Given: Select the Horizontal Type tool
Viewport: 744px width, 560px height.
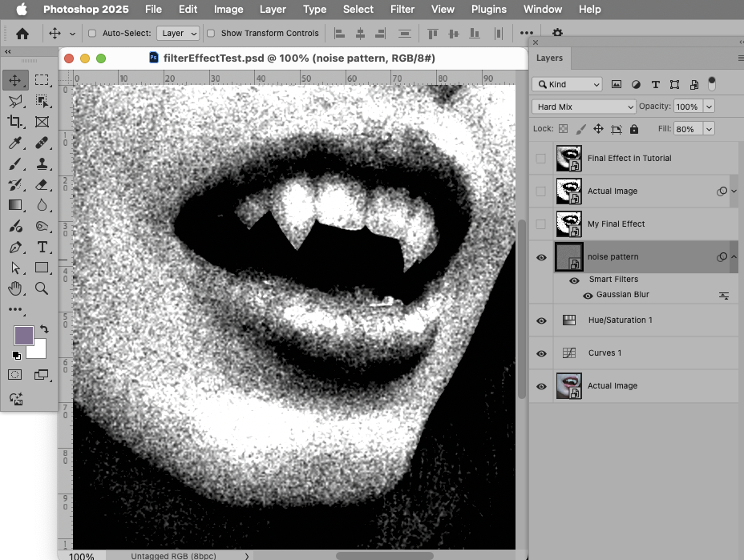Looking at the screenshot, I should (42, 247).
